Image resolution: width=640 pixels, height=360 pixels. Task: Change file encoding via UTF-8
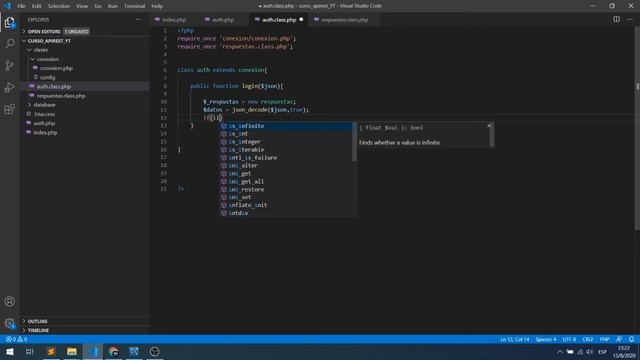pyautogui.click(x=569, y=339)
